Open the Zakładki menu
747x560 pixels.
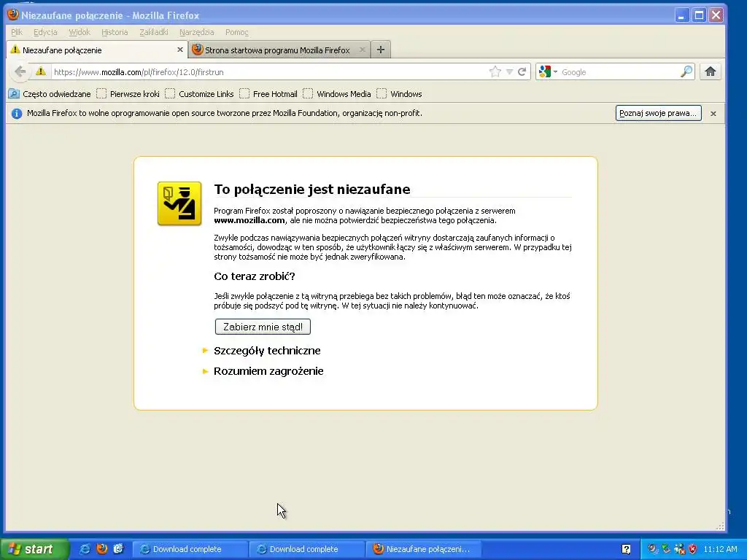(x=153, y=32)
